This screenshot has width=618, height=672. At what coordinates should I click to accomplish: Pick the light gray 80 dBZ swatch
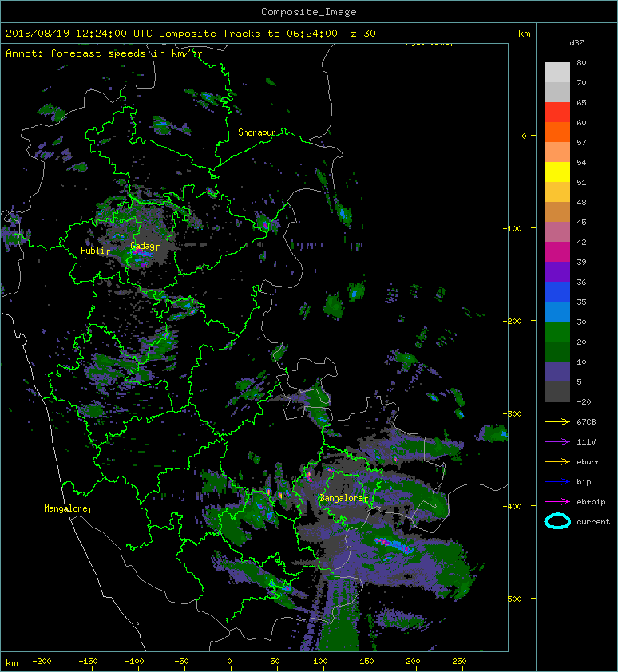(x=557, y=73)
